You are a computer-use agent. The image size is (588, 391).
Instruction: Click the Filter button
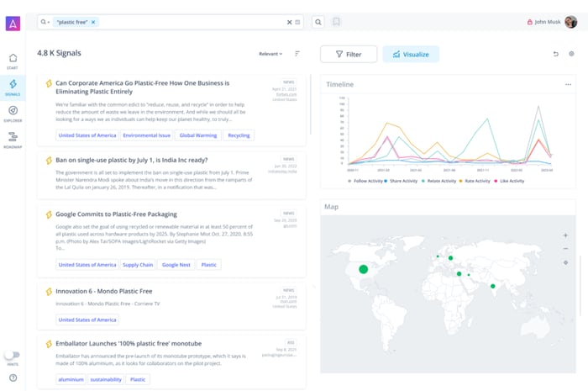click(348, 54)
